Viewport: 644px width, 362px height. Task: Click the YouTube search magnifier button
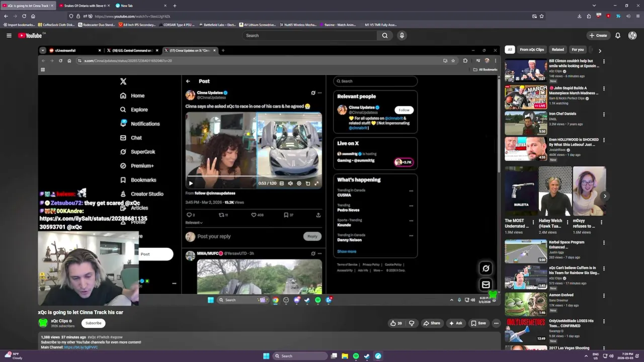point(385,35)
